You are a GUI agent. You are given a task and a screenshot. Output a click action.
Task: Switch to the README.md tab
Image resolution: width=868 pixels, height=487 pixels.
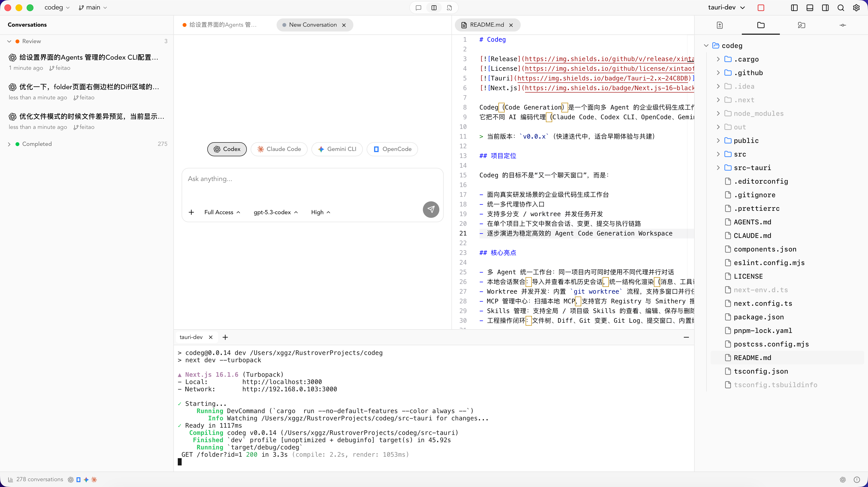click(x=487, y=25)
